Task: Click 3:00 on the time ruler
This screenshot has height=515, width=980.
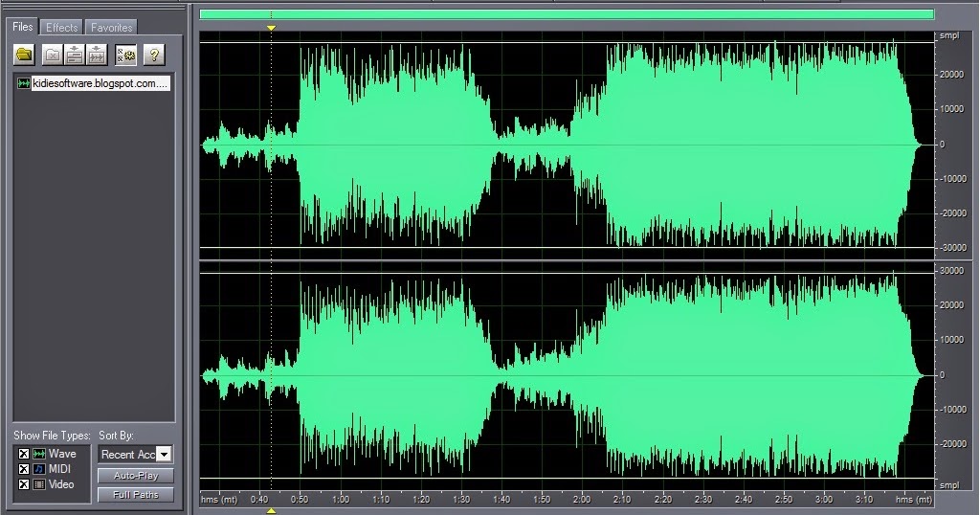Action: [824, 500]
